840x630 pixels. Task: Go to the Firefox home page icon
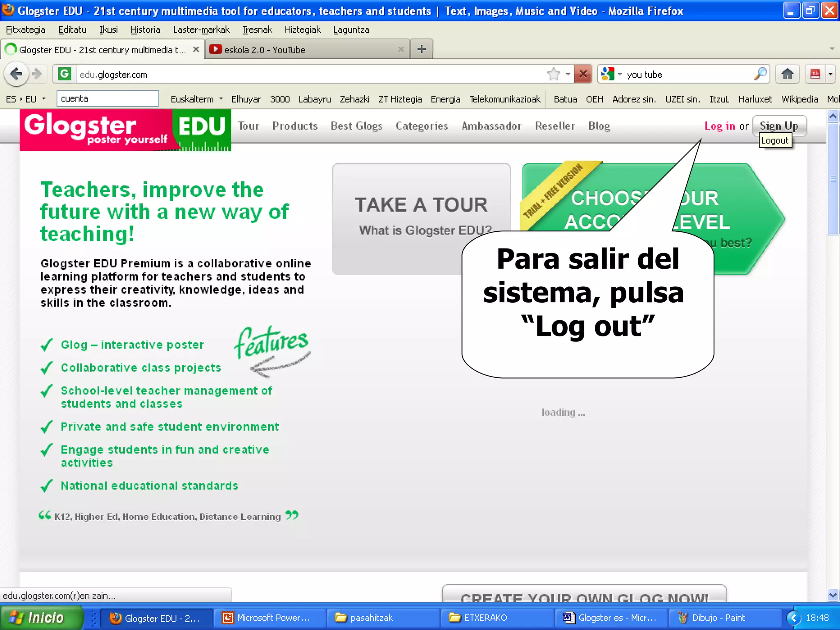click(787, 74)
